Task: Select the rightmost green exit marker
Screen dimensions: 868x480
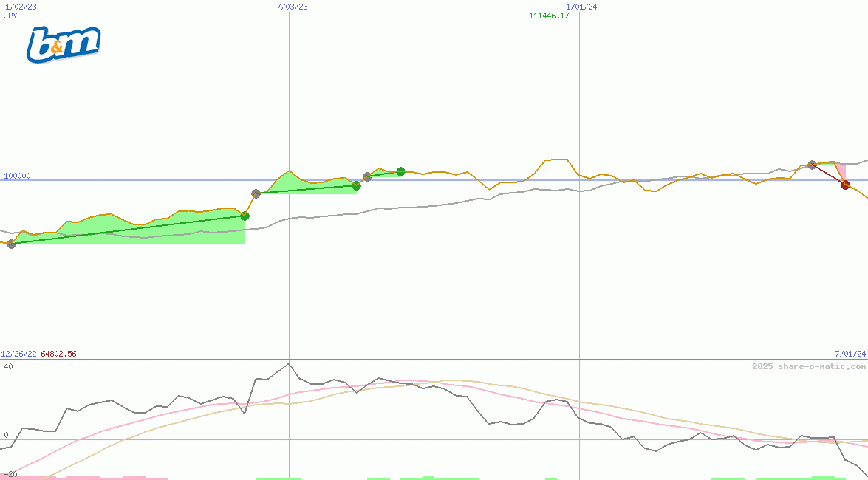Action: point(401,171)
